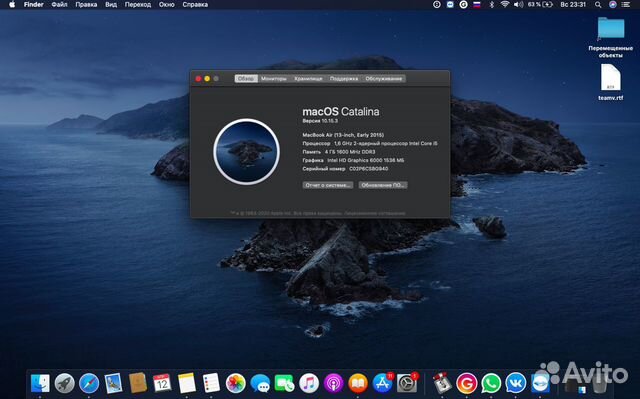Click the Catalina island circular image

coord(247,152)
